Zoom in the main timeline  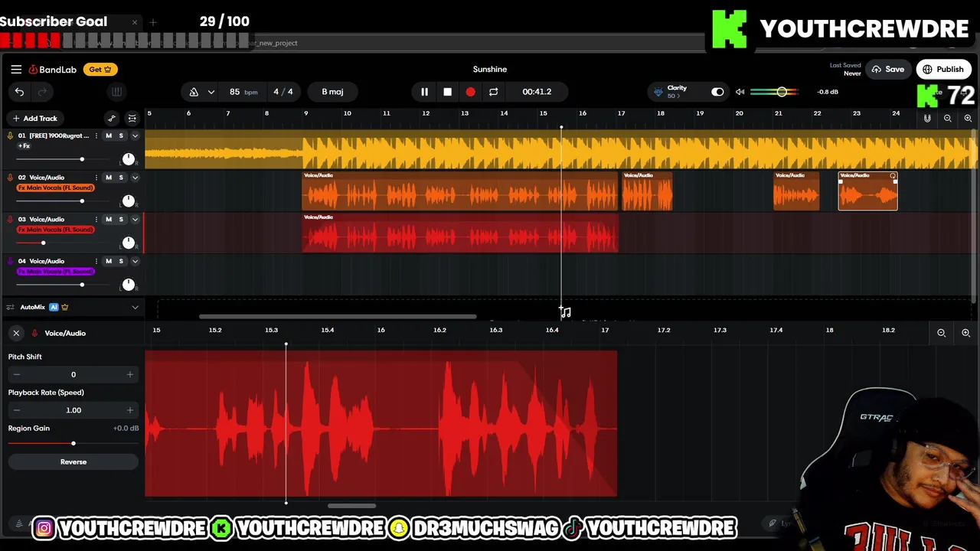(968, 119)
